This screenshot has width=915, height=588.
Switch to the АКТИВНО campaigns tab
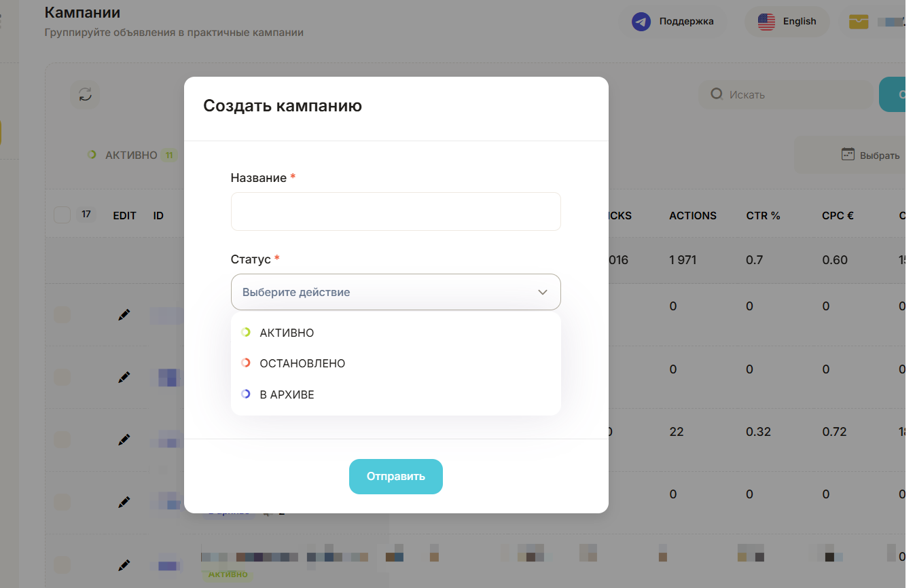point(131,155)
